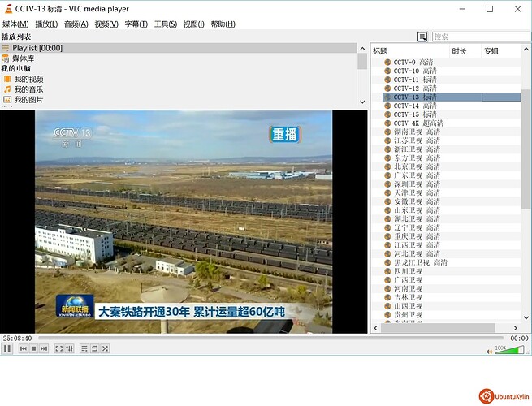
Task: Open the 视频(V) menu
Action: [x=106, y=24]
